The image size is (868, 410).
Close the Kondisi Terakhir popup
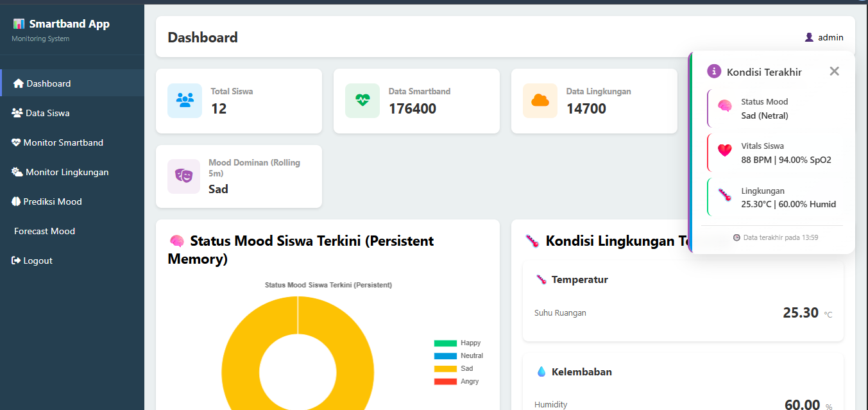coord(834,71)
